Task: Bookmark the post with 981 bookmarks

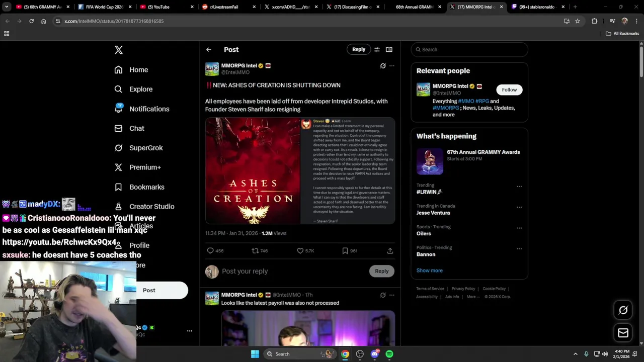Action: coord(350,250)
